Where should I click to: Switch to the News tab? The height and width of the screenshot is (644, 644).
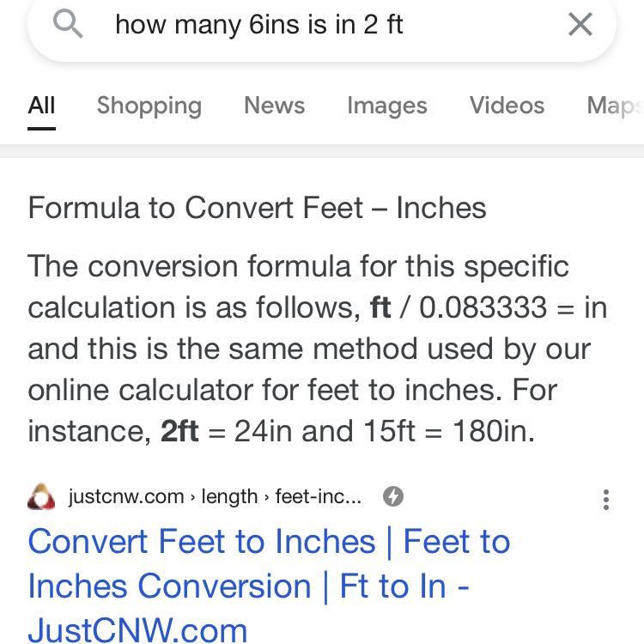pos(275,106)
